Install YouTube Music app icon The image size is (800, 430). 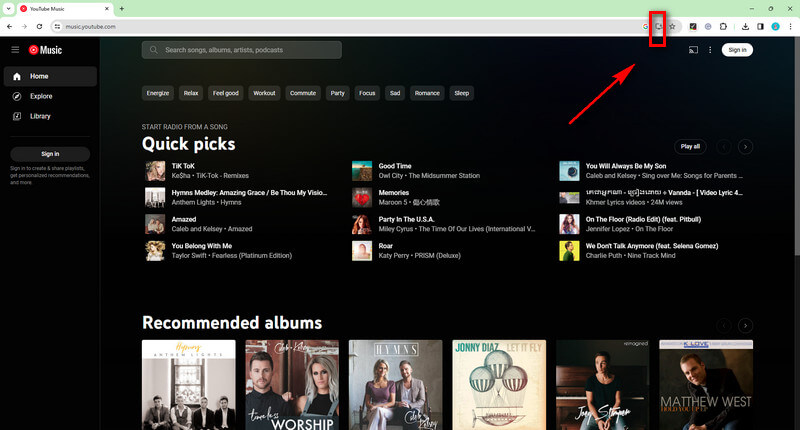659,27
